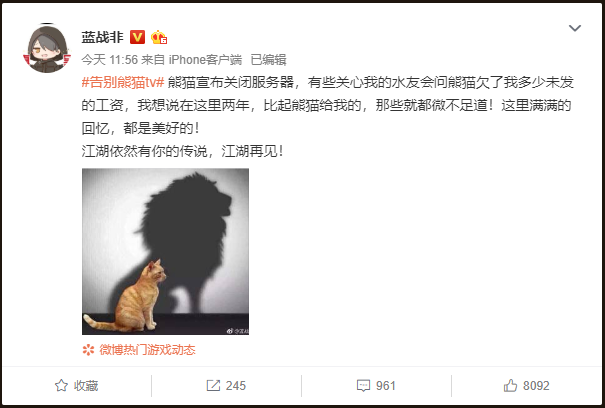Click the crown membership level icon

159,37
